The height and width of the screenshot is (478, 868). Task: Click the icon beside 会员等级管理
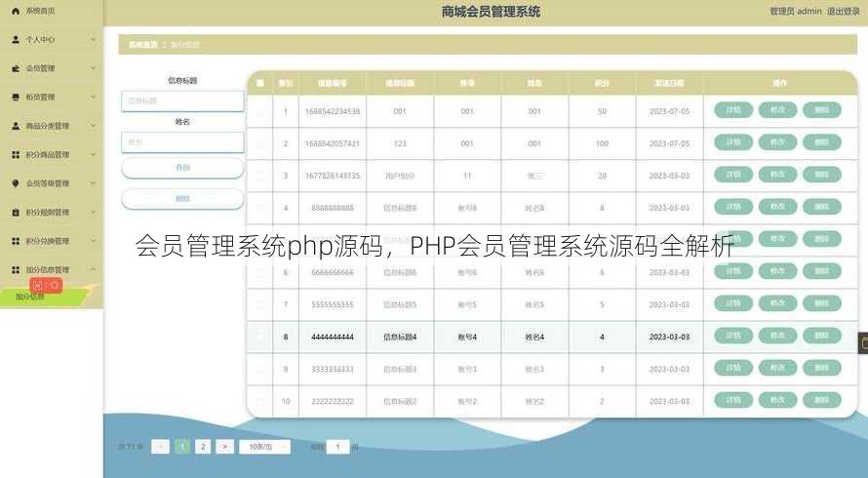(x=16, y=183)
